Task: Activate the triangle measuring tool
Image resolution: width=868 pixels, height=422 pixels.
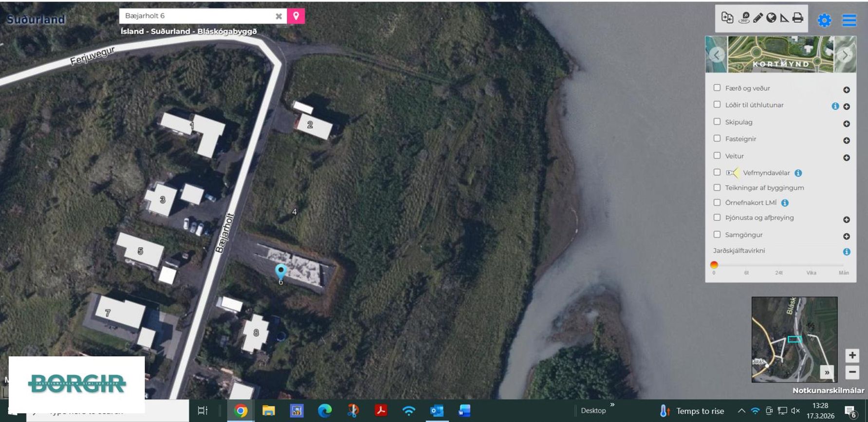Action: point(784,18)
